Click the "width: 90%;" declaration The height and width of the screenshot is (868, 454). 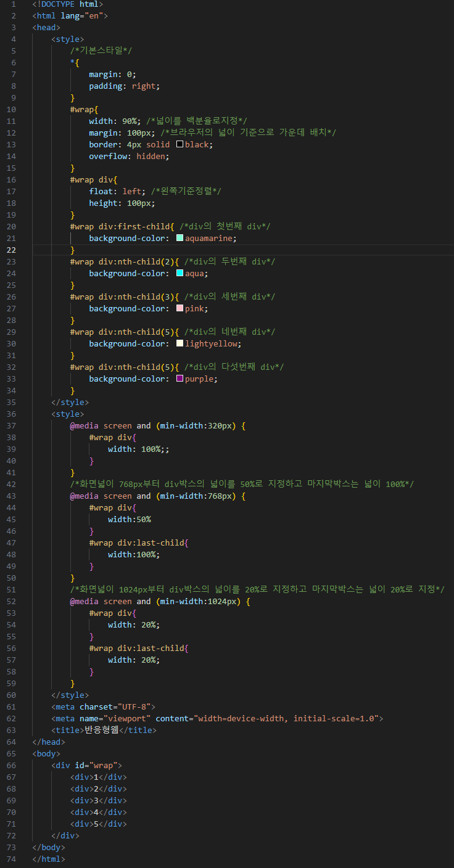[115, 121]
